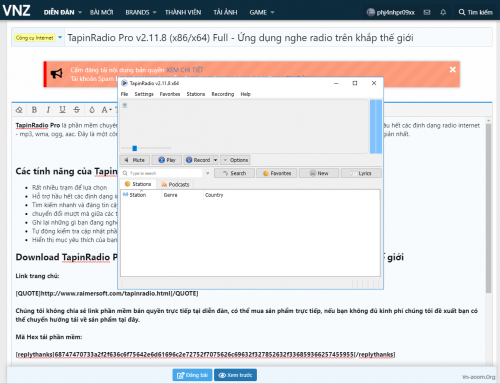Viewport: 500px width, 384px height.
Task: Sort by Genre column header
Action: tap(182, 195)
